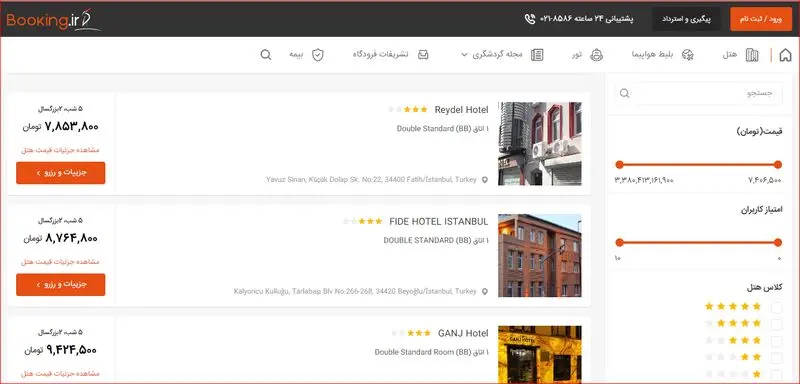This screenshot has height=384, width=800.
Task: Click the امتیاز کاربران filter heading
Action: coord(762,209)
